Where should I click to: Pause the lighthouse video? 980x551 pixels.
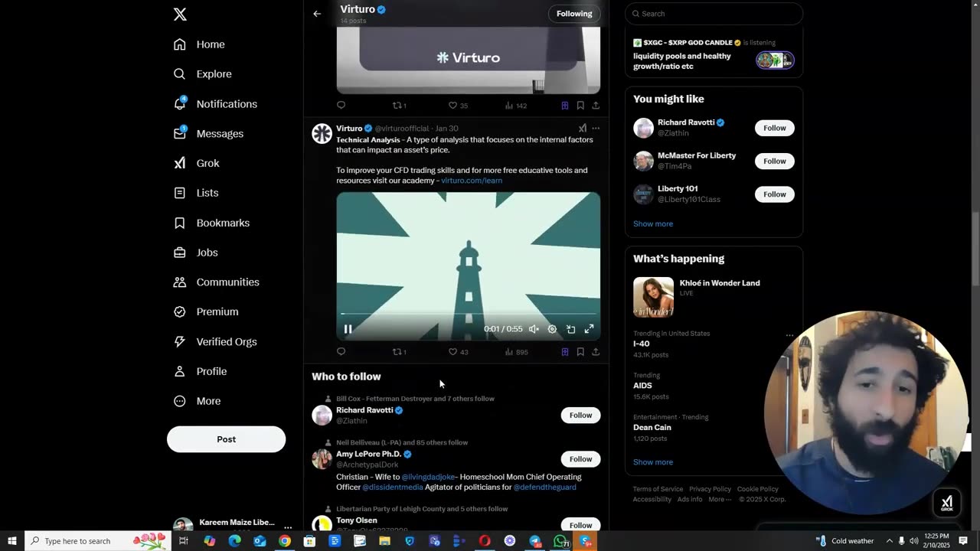point(348,329)
